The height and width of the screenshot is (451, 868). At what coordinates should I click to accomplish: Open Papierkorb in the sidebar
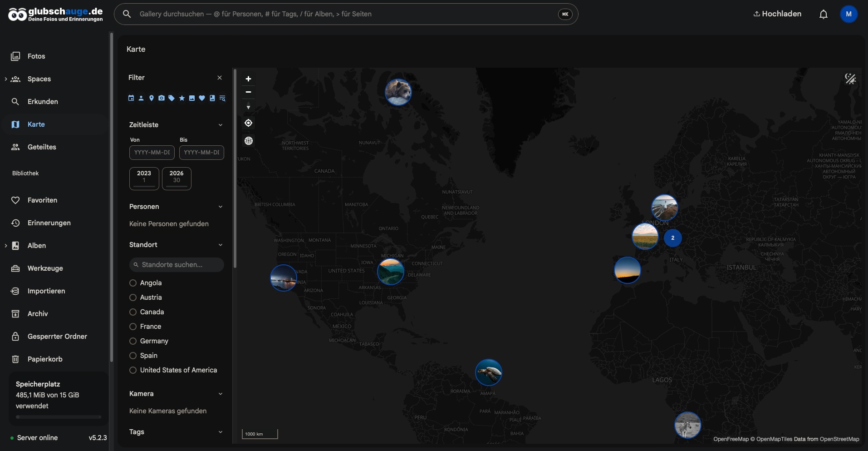[55, 359]
